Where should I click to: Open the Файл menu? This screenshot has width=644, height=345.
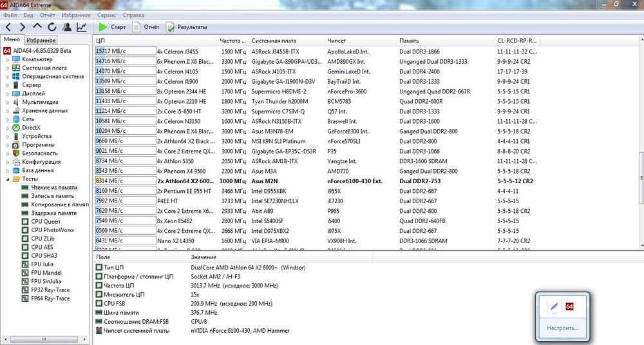[x=10, y=15]
